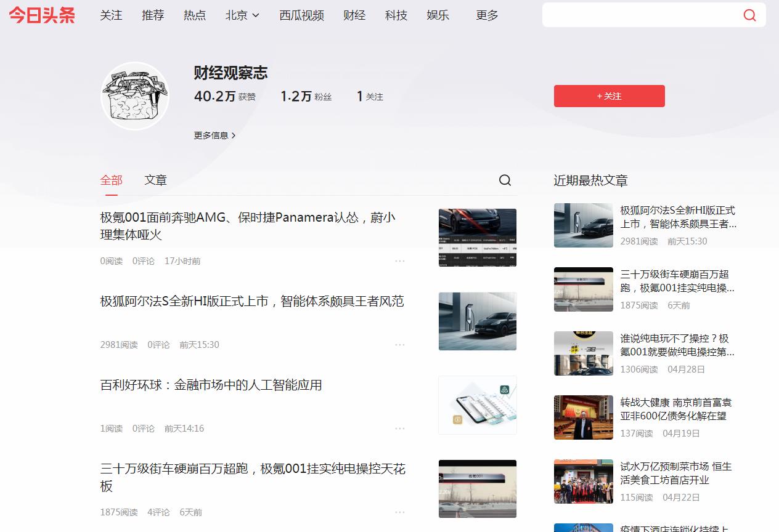Expand the 北京 city dropdown
This screenshot has height=532, width=779.
pos(242,15)
